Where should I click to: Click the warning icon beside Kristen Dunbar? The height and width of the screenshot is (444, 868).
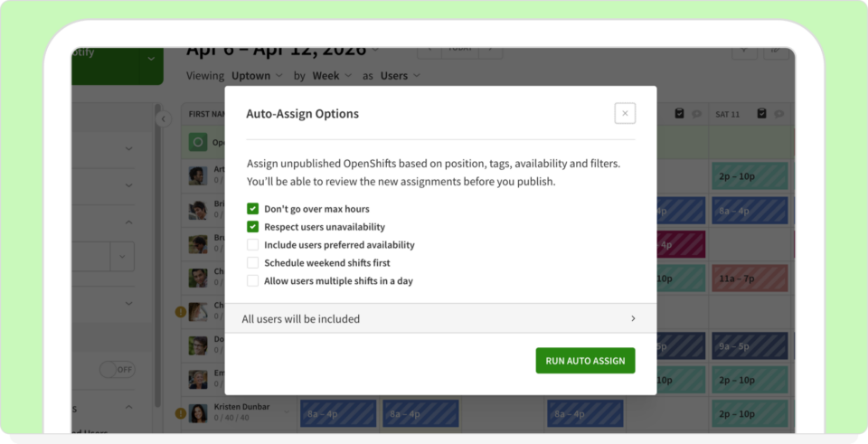coord(181,414)
